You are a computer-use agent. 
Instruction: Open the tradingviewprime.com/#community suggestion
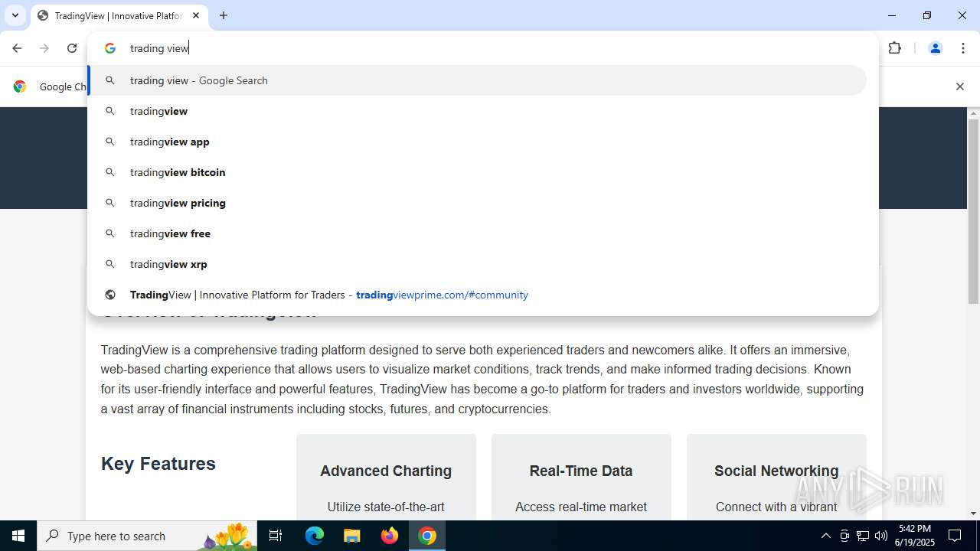pyautogui.click(x=477, y=295)
